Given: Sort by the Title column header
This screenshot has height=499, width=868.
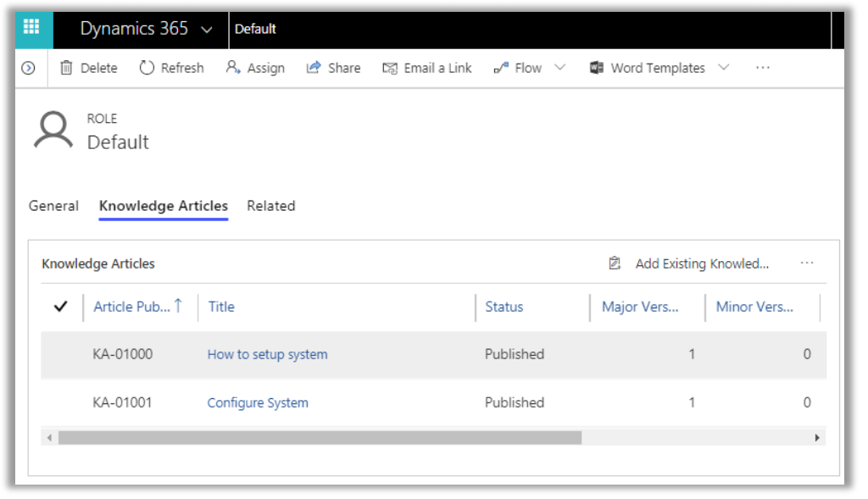Looking at the screenshot, I should 221,307.
